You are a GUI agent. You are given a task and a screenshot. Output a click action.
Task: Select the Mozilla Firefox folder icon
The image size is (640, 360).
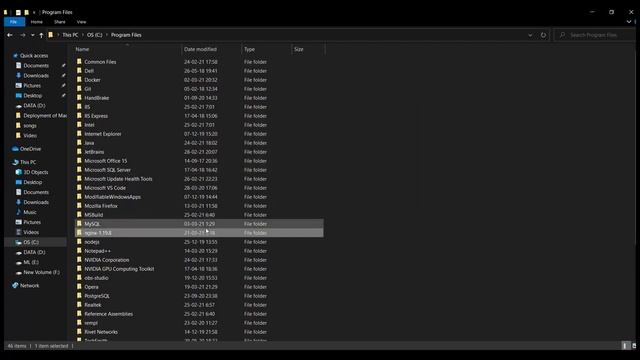pyautogui.click(x=79, y=205)
